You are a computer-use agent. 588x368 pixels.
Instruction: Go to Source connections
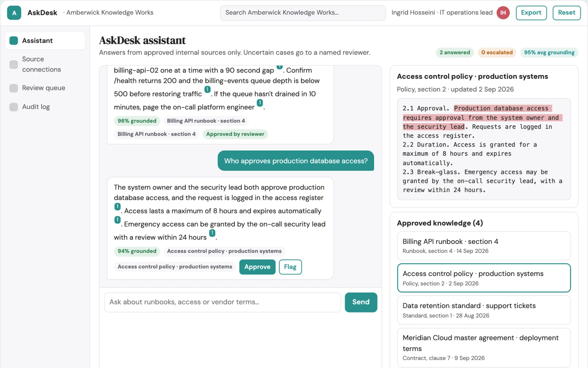45,64
